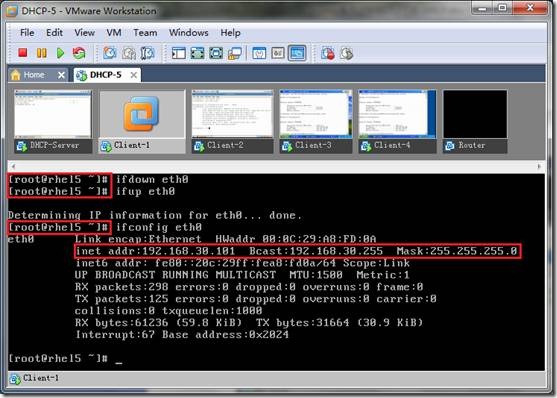Click the terminal cursor prompt line
557x398 pixels.
tap(65, 359)
